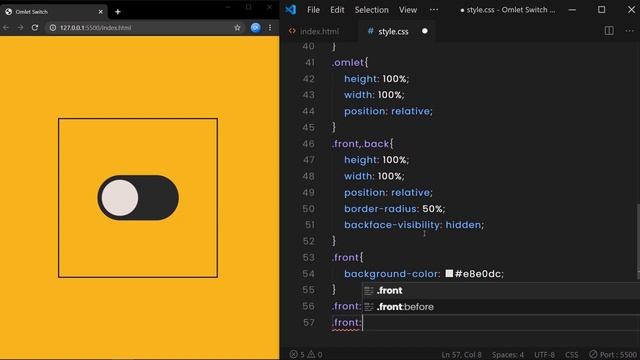Reload the browser page
Image resolution: width=640 pixels, height=360 pixels.
point(35,28)
